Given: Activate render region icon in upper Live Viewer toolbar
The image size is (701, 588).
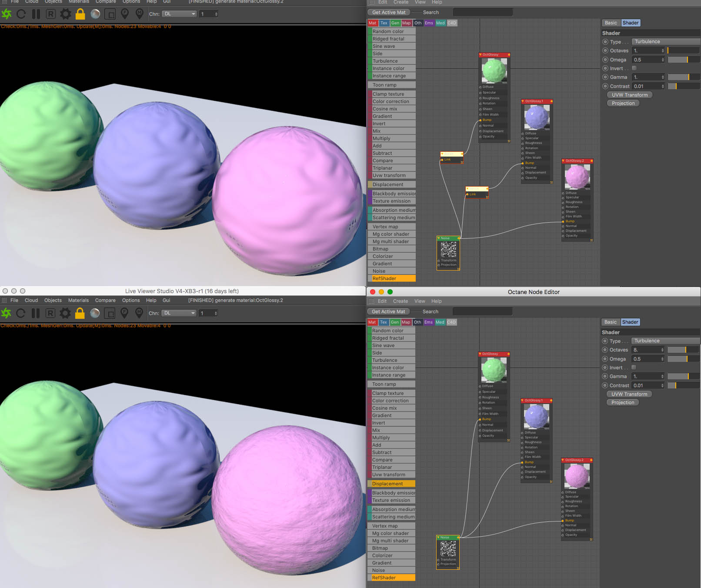Looking at the screenshot, I should tap(110, 14).
